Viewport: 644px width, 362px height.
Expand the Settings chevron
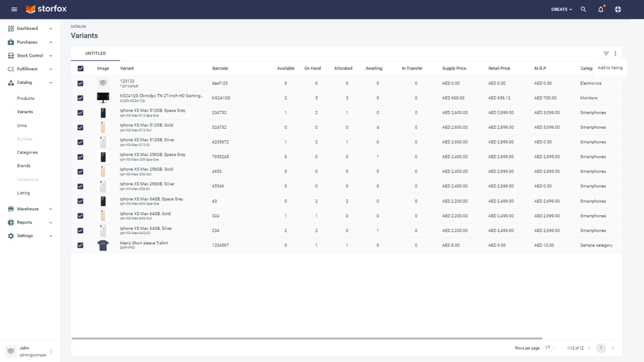pos(51,236)
